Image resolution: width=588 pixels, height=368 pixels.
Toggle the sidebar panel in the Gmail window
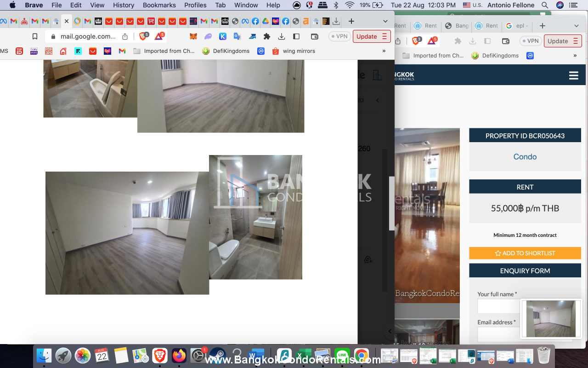296,36
